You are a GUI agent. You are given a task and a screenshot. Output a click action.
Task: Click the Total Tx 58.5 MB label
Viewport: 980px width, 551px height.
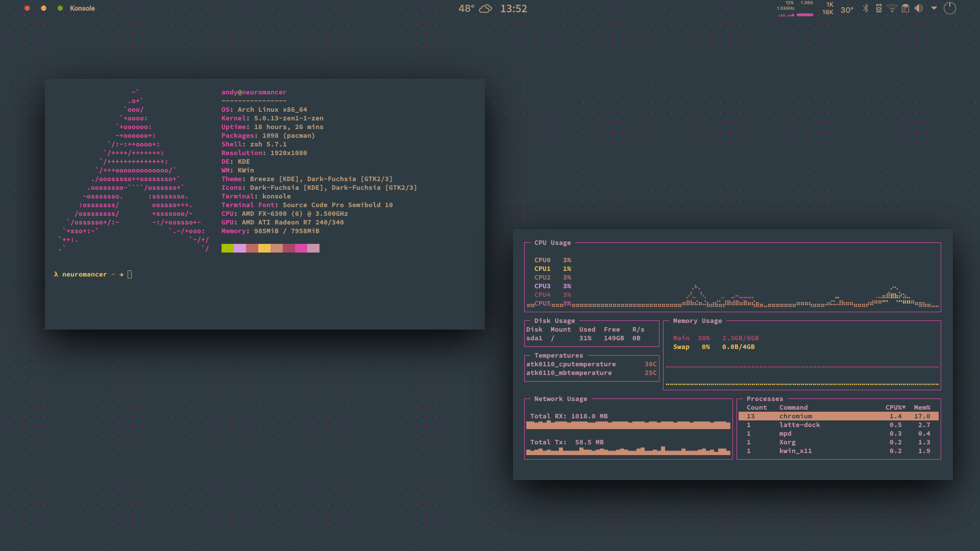(x=567, y=442)
